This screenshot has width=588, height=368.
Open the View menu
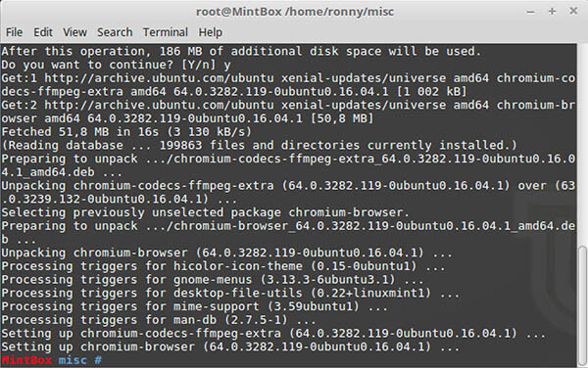point(74,32)
